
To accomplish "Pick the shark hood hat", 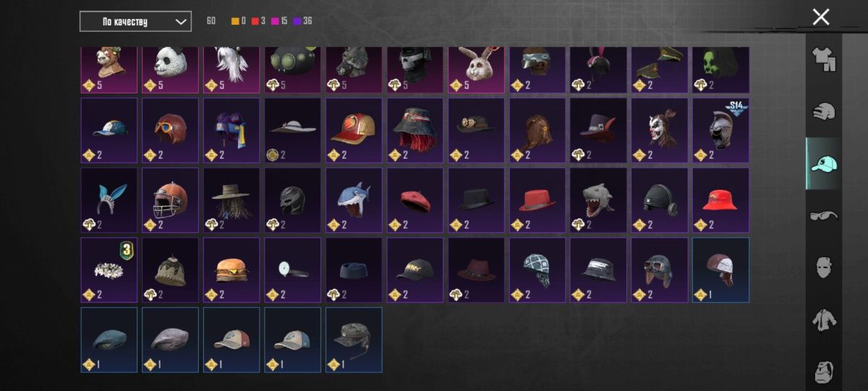I will [354, 200].
